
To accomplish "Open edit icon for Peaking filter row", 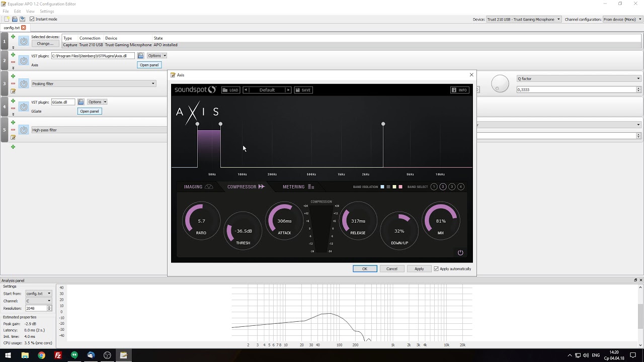I will pos(13,91).
